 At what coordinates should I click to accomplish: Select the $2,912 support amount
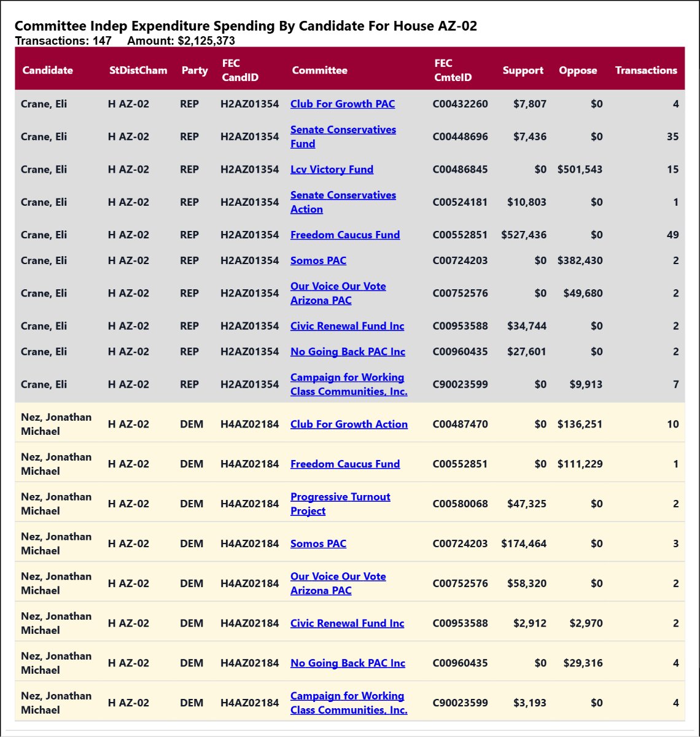530,623
